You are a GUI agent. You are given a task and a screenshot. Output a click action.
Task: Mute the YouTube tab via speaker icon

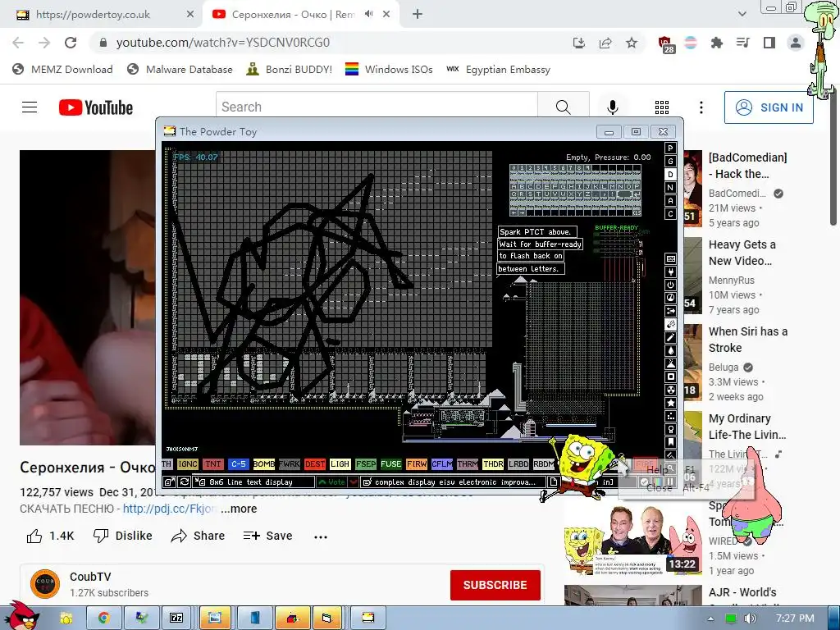pos(368,14)
